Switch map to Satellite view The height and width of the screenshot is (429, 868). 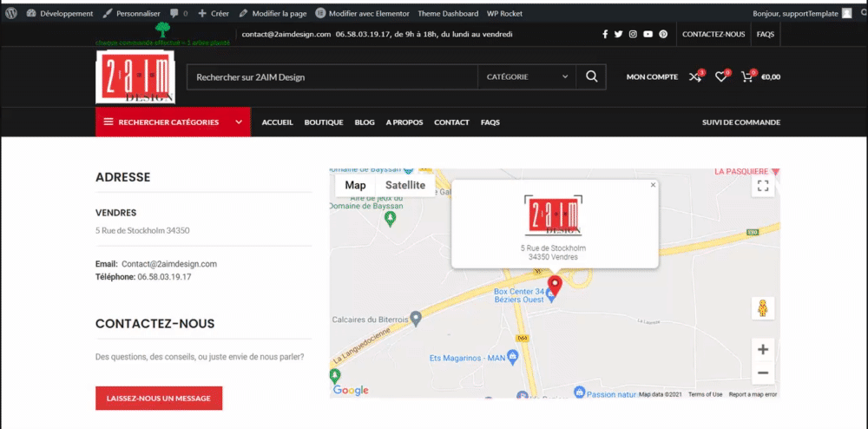tap(405, 186)
